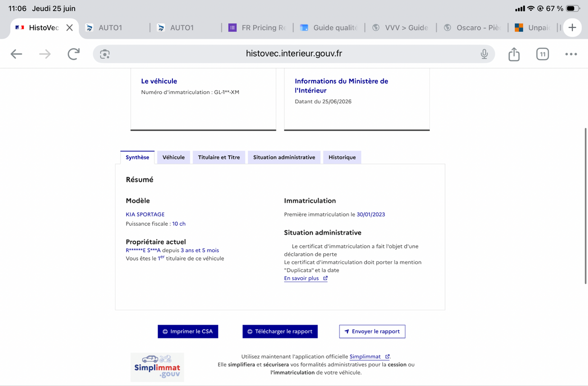
Task: Show the Historique tab
Action: 342,157
